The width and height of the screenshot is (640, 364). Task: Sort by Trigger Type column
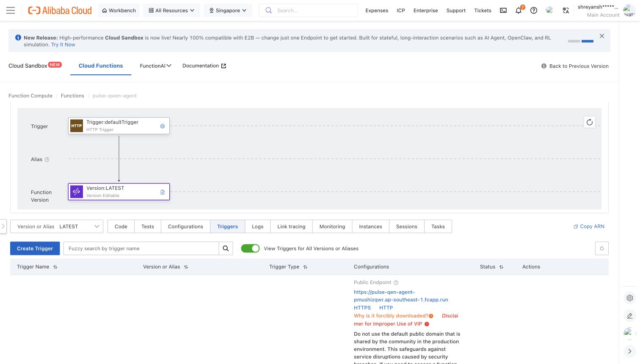click(305, 267)
